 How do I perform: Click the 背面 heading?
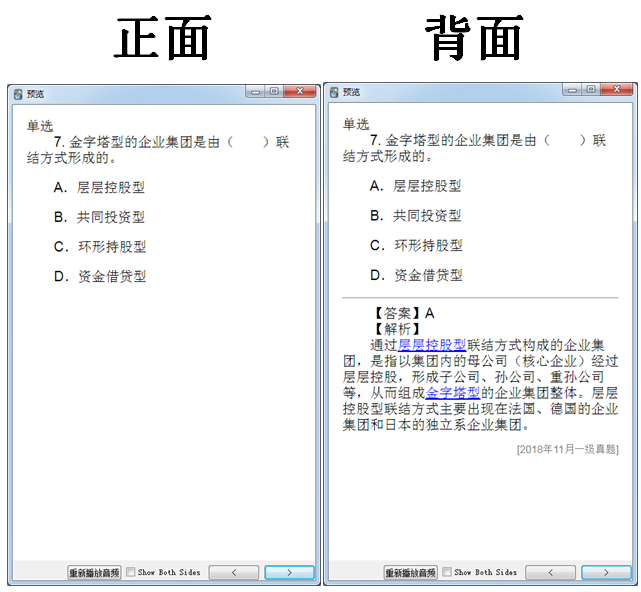pos(475,38)
